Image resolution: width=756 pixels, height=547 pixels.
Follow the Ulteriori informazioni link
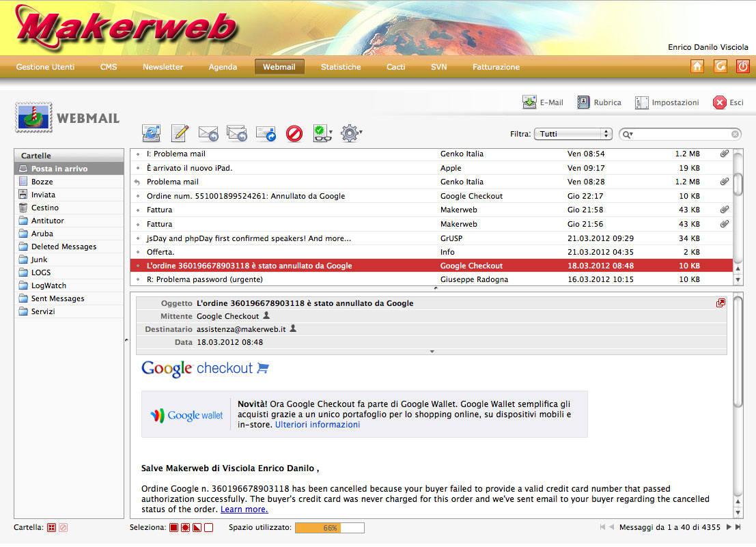(318, 425)
